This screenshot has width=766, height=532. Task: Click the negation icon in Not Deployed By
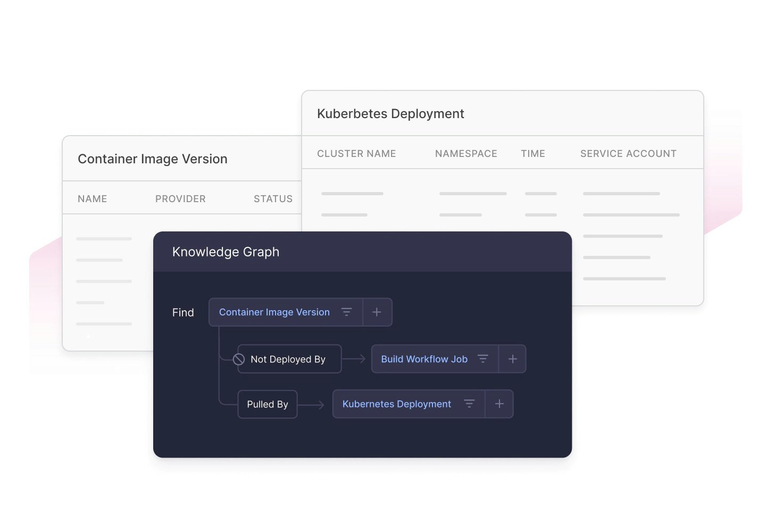click(x=238, y=359)
